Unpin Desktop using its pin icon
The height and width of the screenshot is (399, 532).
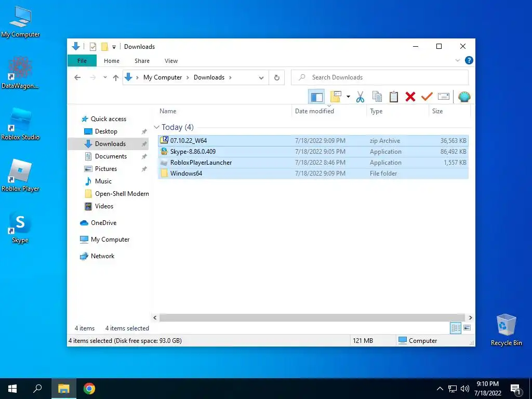click(x=144, y=131)
